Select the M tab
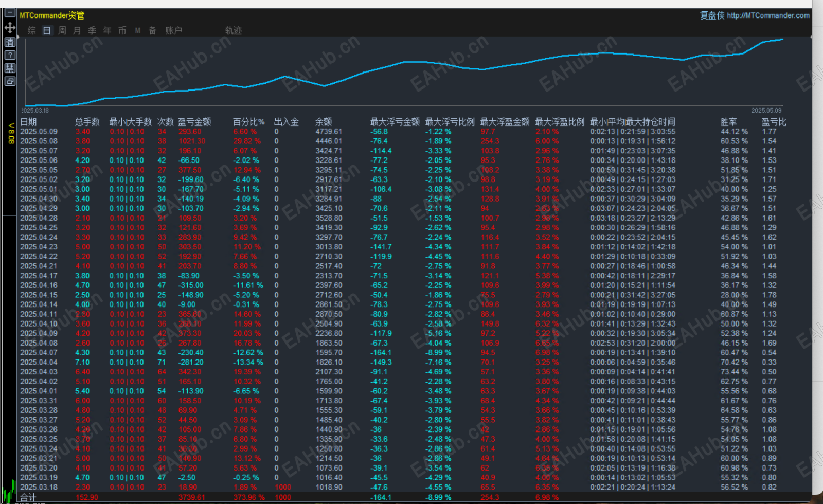The height and width of the screenshot is (504, 823). pyautogui.click(x=138, y=31)
